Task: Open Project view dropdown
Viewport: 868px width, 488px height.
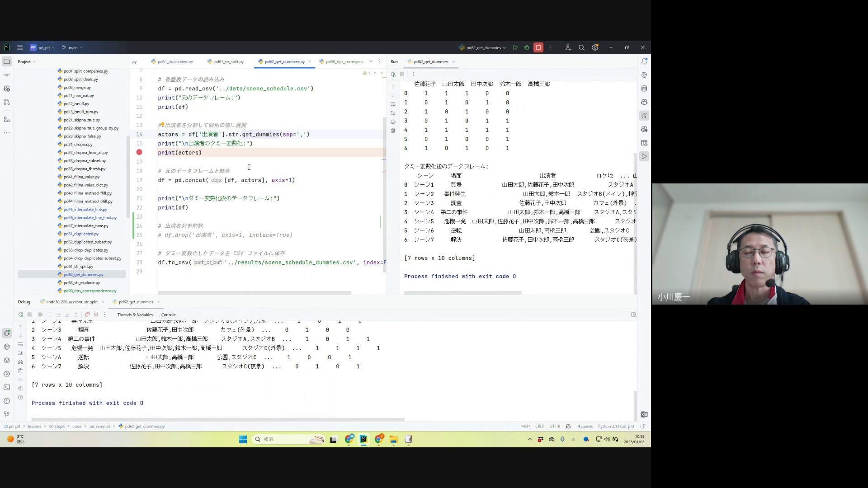Action: pyautogui.click(x=27, y=61)
